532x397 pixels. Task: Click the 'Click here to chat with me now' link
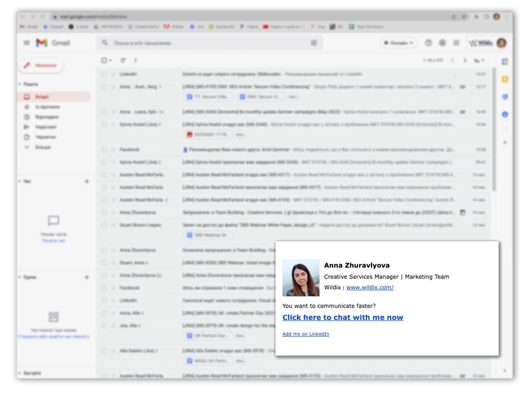[343, 317]
